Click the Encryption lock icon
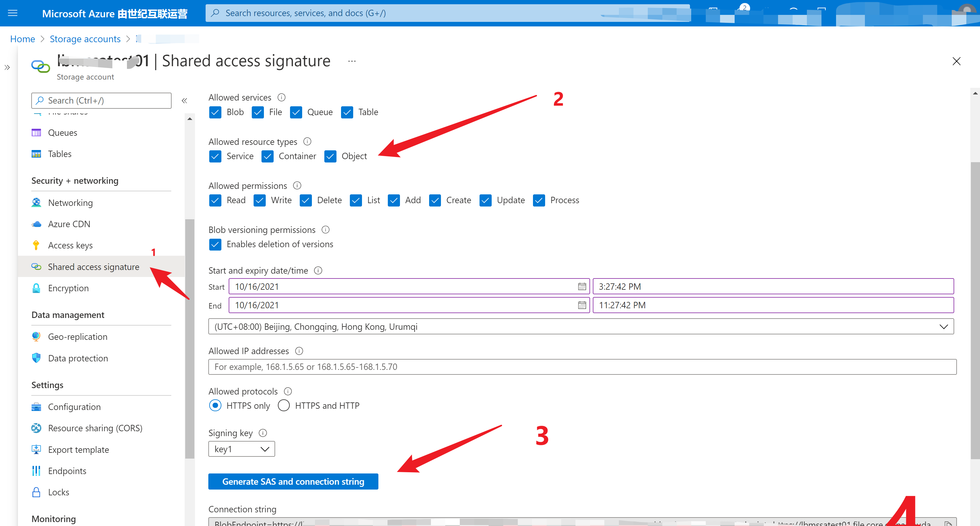The height and width of the screenshot is (526, 980). (36, 288)
